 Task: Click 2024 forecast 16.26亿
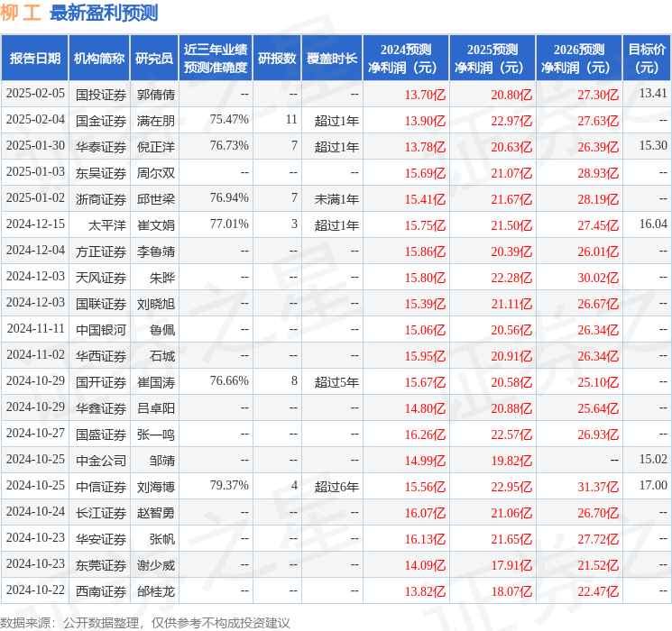pyautogui.click(x=425, y=434)
